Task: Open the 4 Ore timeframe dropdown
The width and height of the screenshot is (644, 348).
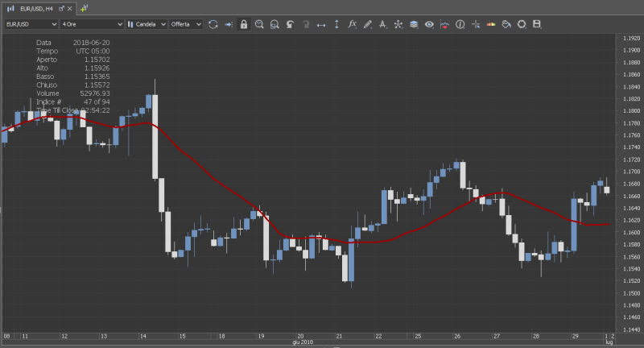Action: [x=92, y=24]
